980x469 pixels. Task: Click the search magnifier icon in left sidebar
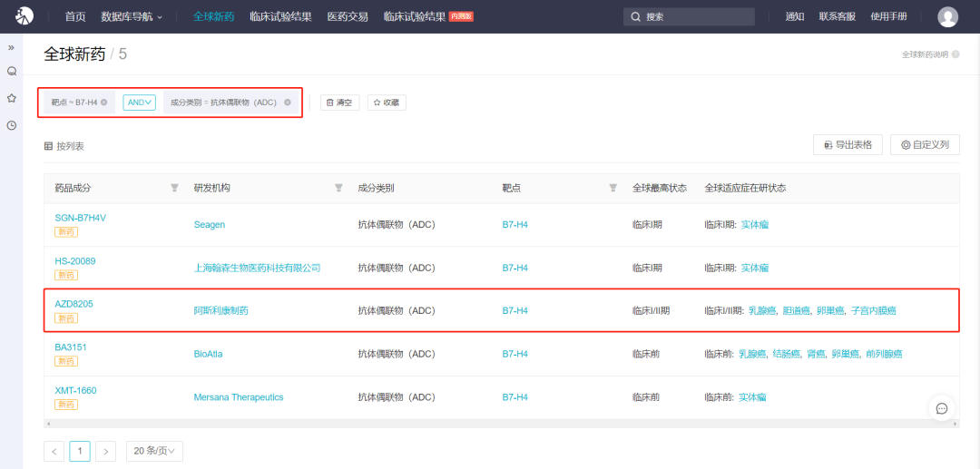[x=12, y=72]
